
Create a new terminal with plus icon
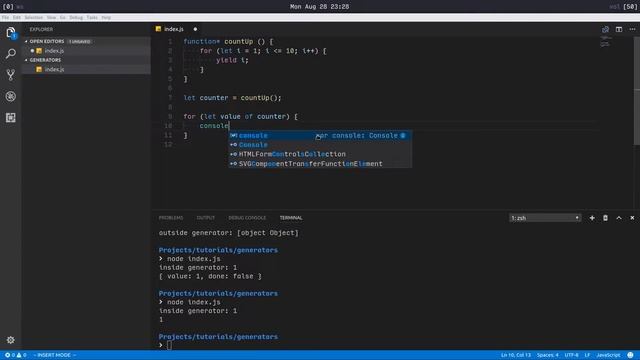(592, 218)
